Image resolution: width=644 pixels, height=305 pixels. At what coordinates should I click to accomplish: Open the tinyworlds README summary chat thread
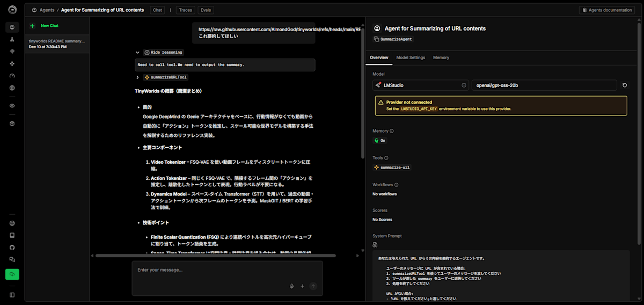coord(56,44)
